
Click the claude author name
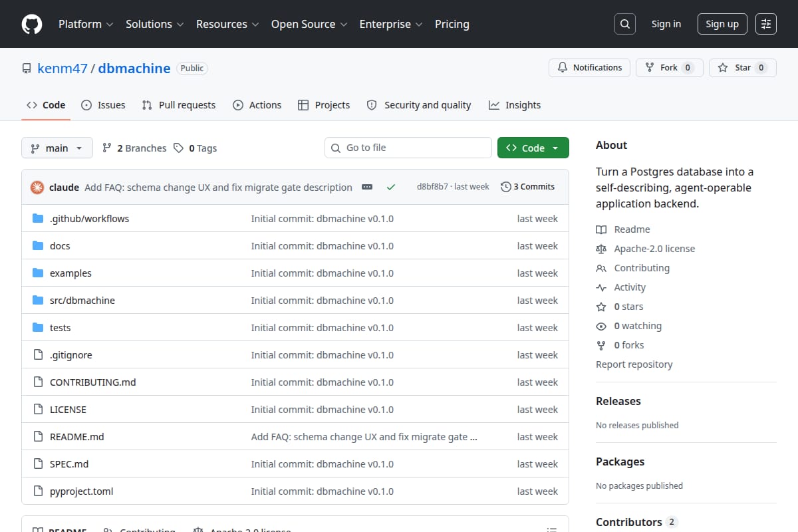click(x=65, y=188)
